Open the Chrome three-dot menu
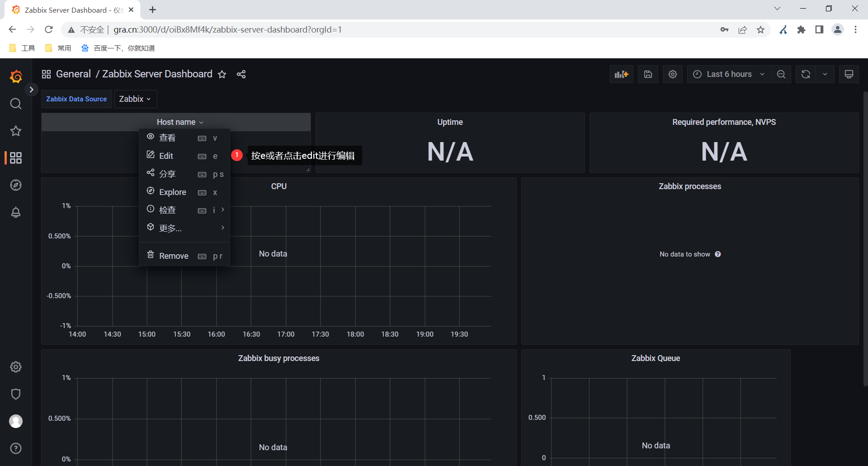 coord(855,30)
